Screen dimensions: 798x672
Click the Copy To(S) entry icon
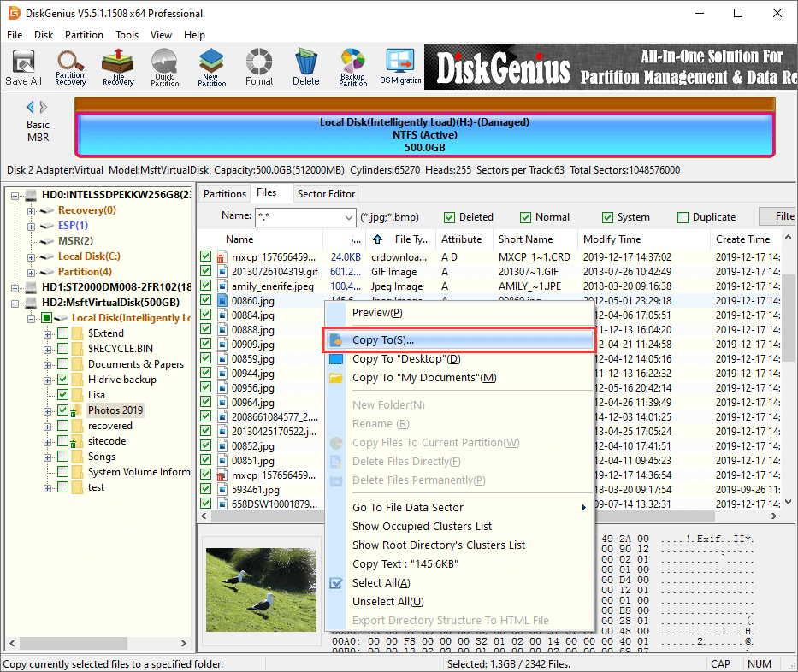point(336,340)
